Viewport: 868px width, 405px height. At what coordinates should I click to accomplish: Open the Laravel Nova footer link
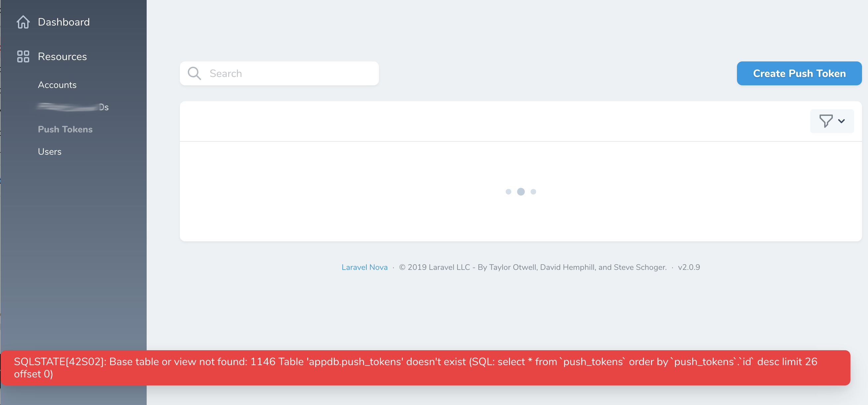click(365, 267)
